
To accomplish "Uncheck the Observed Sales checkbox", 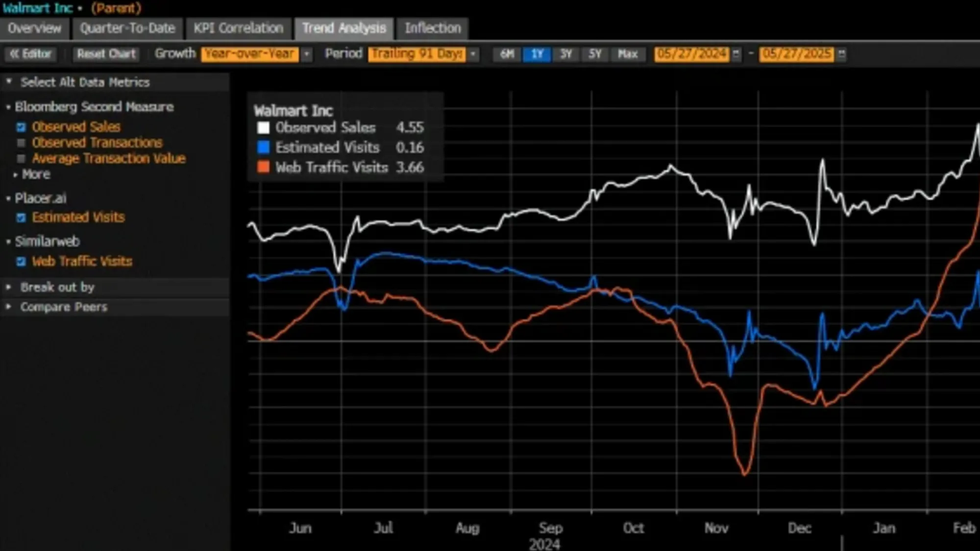I will pyautogui.click(x=21, y=127).
